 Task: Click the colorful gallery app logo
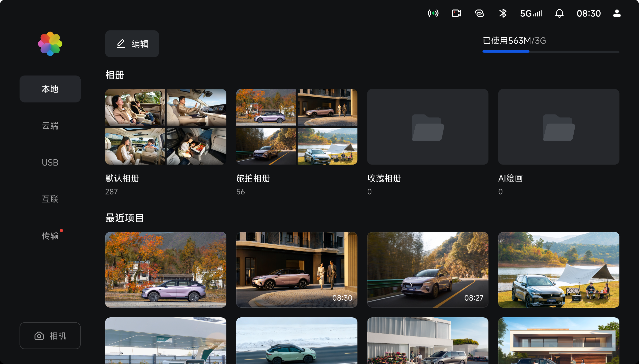click(x=50, y=44)
